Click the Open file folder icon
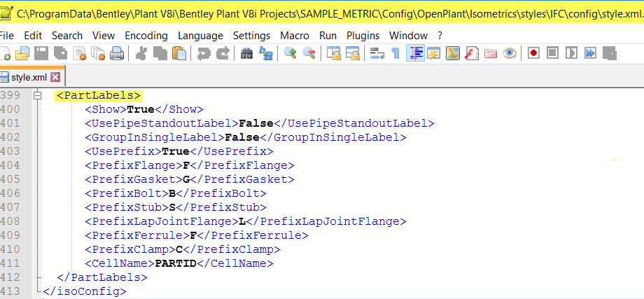 coord(22,53)
